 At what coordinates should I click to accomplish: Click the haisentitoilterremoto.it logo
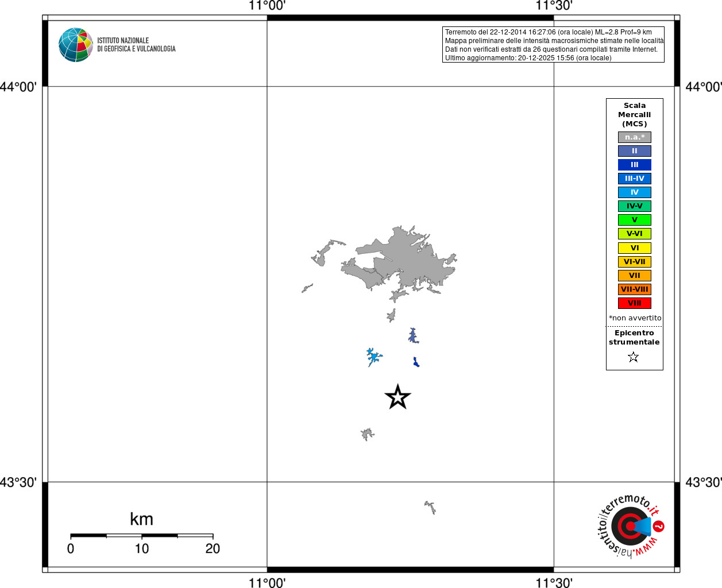click(x=631, y=526)
